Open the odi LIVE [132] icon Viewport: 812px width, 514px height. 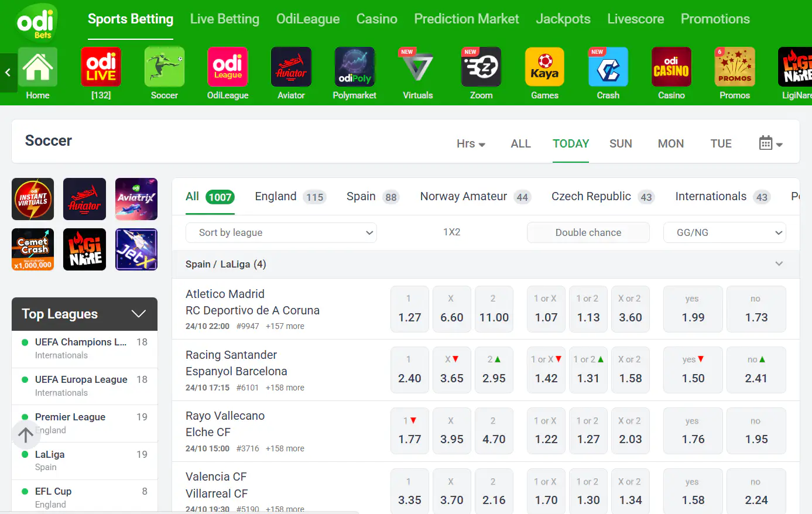coord(101,73)
